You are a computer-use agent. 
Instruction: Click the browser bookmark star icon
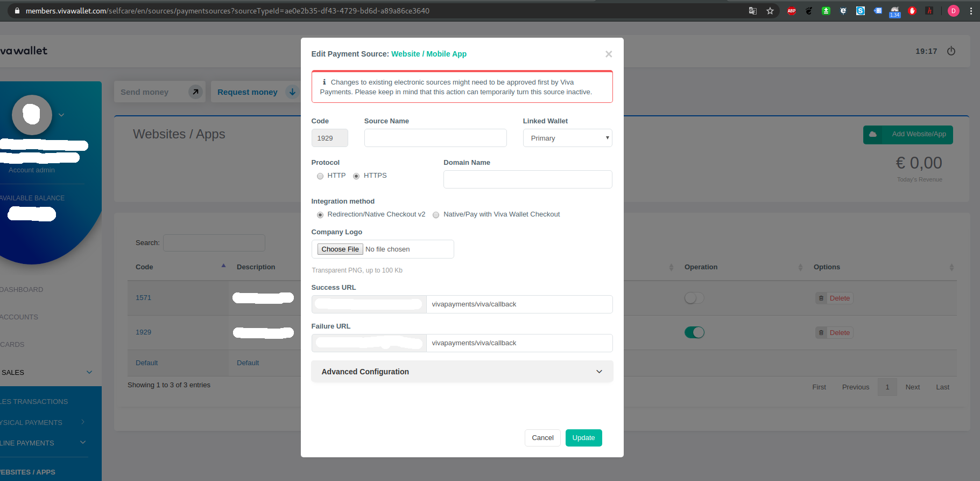pyautogui.click(x=770, y=11)
